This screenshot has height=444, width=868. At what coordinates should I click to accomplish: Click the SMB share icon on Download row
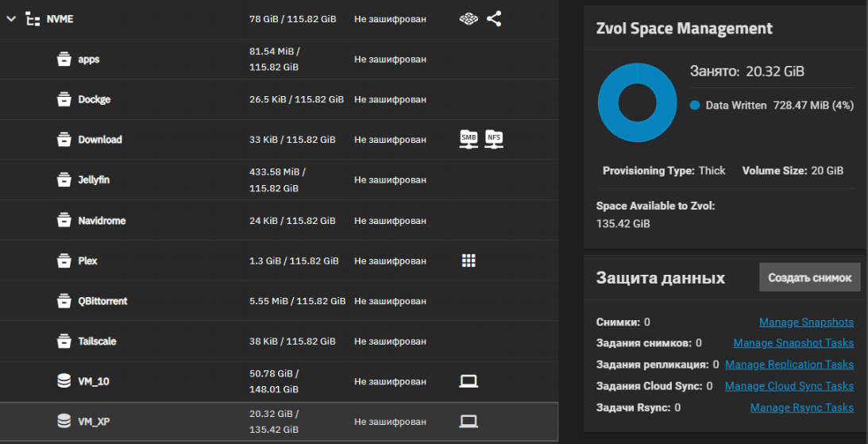(x=469, y=139)
